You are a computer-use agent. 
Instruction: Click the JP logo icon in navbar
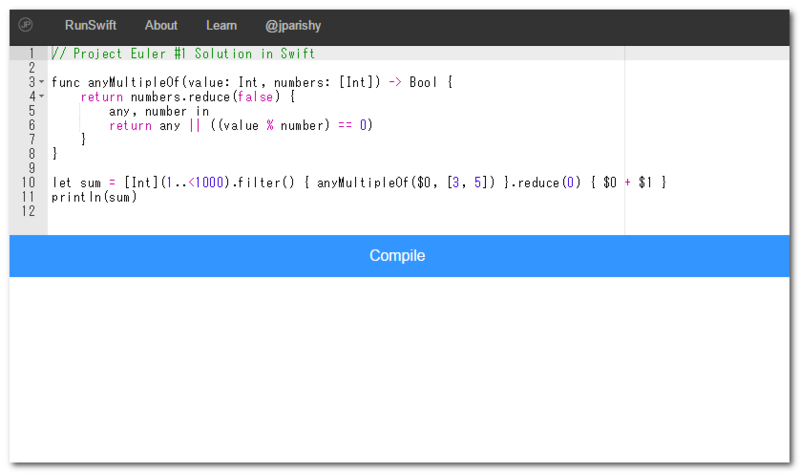[26, 24]
